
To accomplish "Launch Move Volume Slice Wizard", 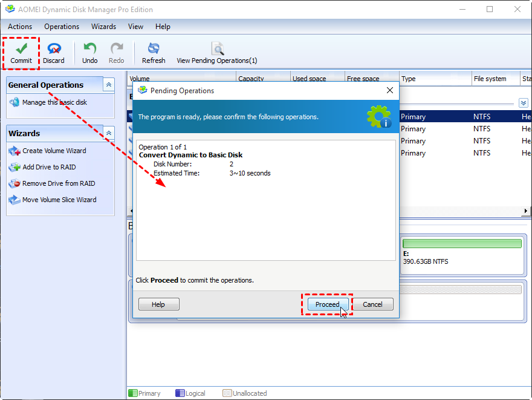I will tap(53, 200).
